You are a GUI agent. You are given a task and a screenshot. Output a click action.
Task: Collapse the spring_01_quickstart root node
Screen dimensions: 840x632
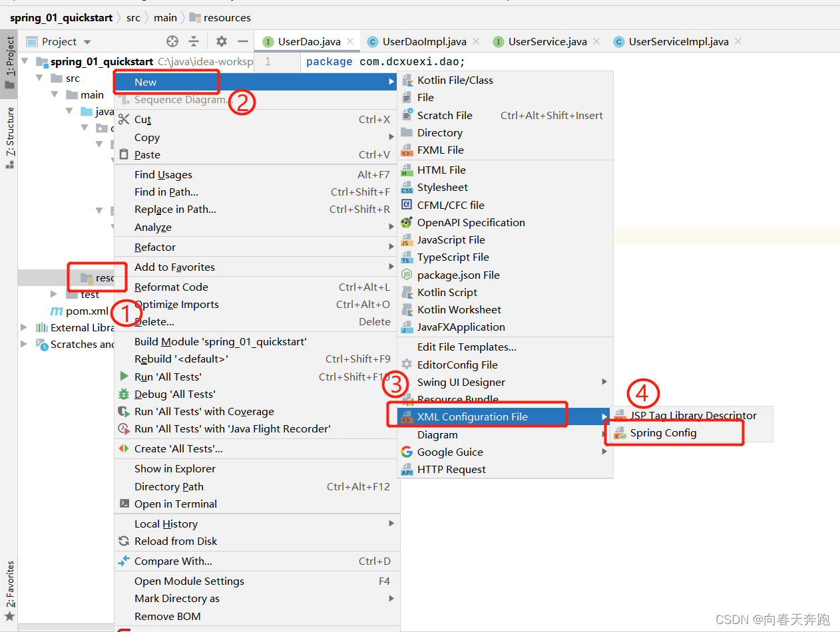[25, 61]
